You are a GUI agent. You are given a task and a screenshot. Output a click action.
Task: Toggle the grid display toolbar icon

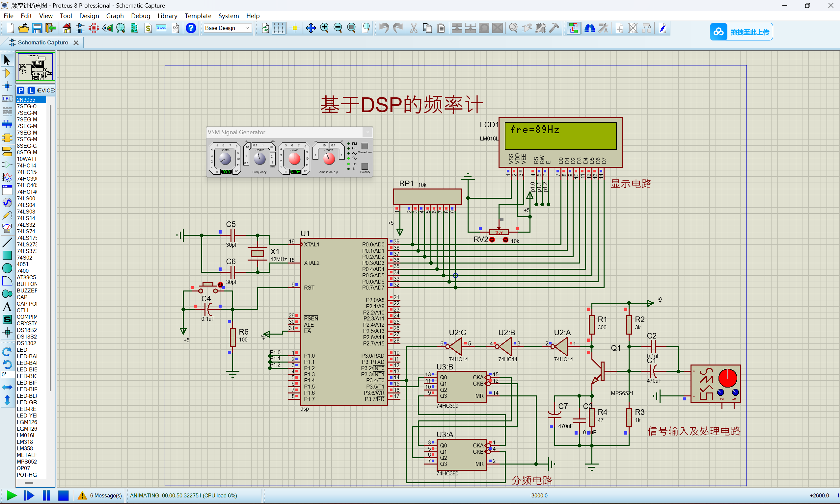click(279, 28)
